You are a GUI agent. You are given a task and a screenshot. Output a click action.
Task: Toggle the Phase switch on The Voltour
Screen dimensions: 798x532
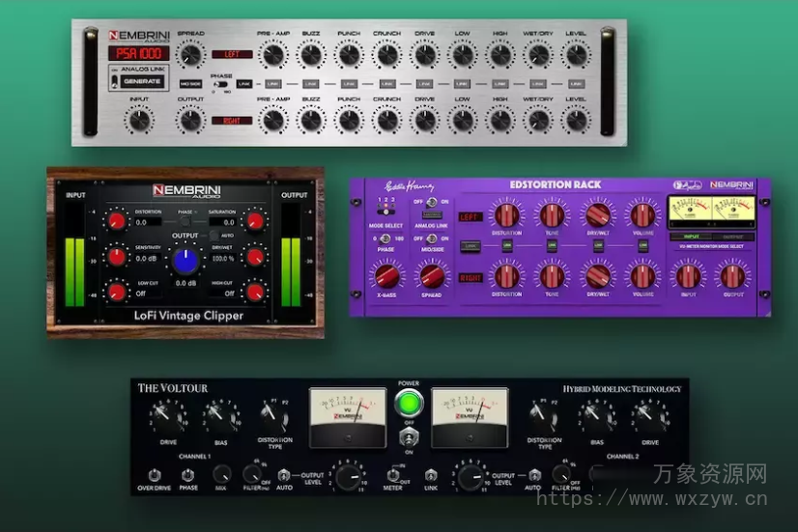tap(187, 475)
